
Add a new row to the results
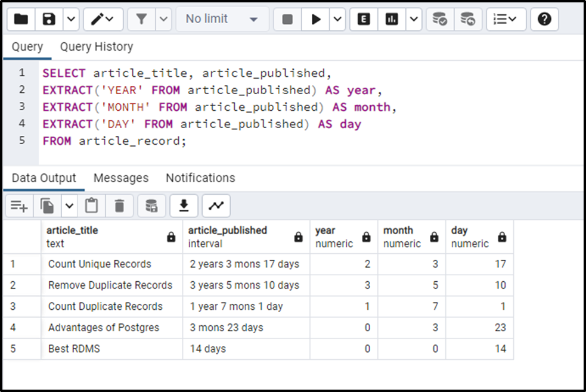[x=18, y=205]
